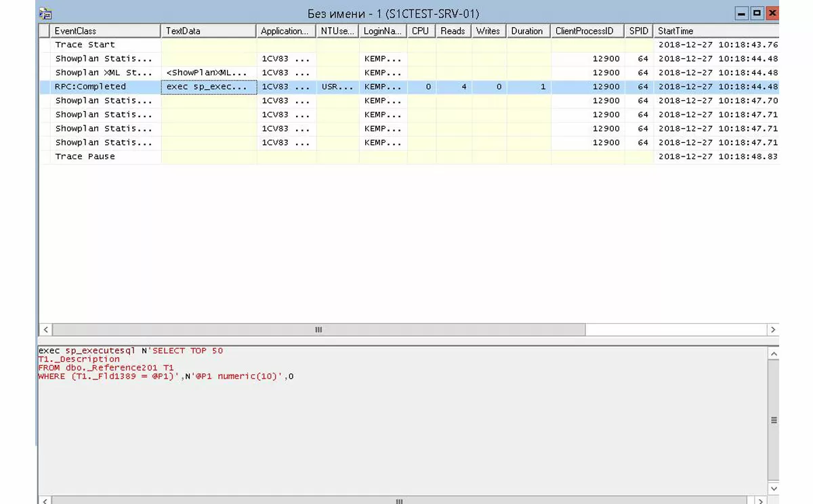Click the 'exec sp_executesql' line in query pane
The image size is (813, 504).
click(x=130, y=351)
